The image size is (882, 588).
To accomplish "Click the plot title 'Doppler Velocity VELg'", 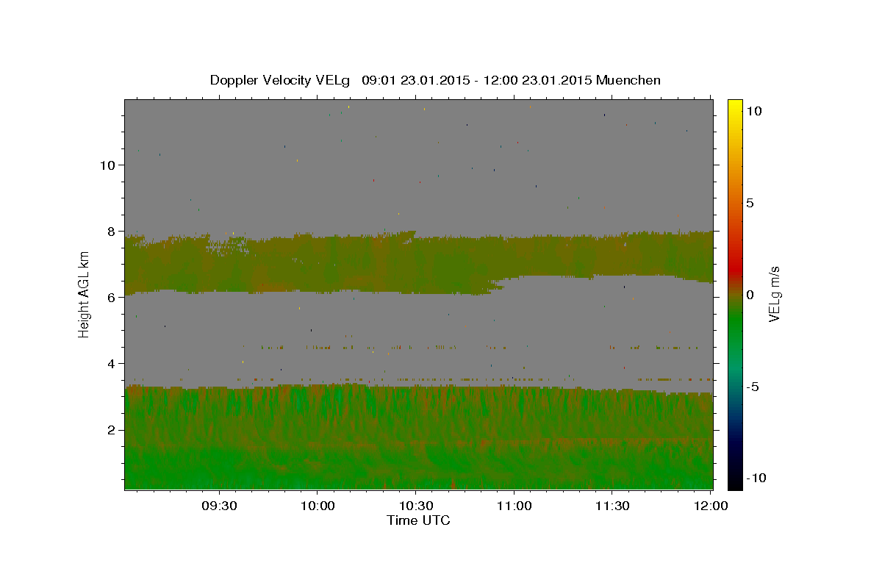I will click(x=282, y=80).
